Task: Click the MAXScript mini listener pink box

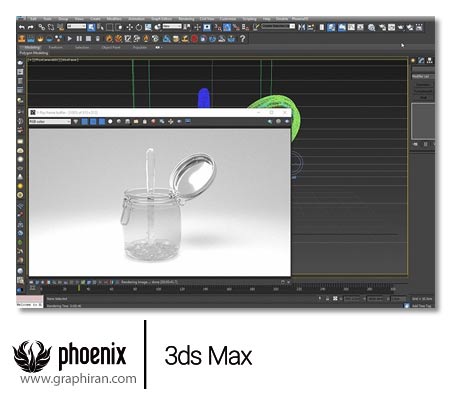Action: 30,299
